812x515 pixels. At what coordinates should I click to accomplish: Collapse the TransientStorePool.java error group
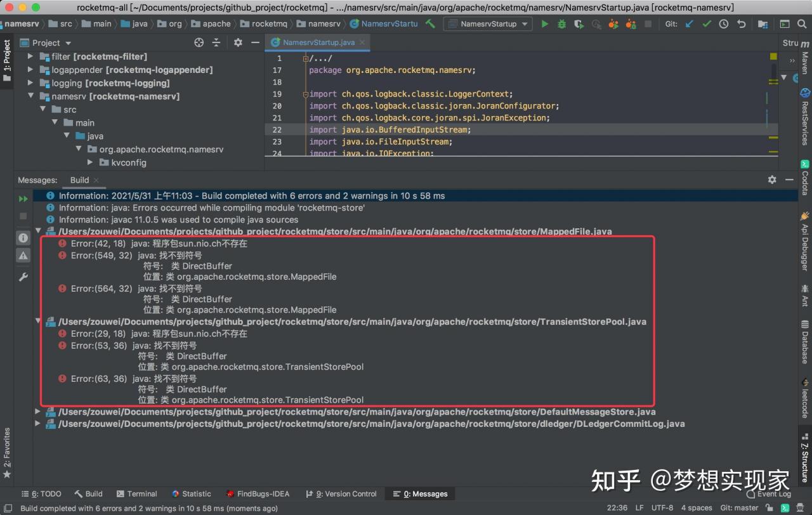38,322
